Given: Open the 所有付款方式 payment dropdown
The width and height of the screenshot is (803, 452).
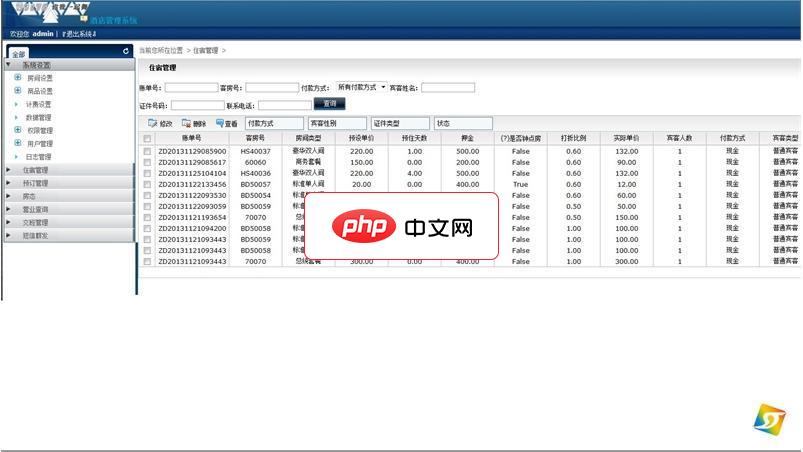Looking at the screenshot, I should (x=361, y=87).
